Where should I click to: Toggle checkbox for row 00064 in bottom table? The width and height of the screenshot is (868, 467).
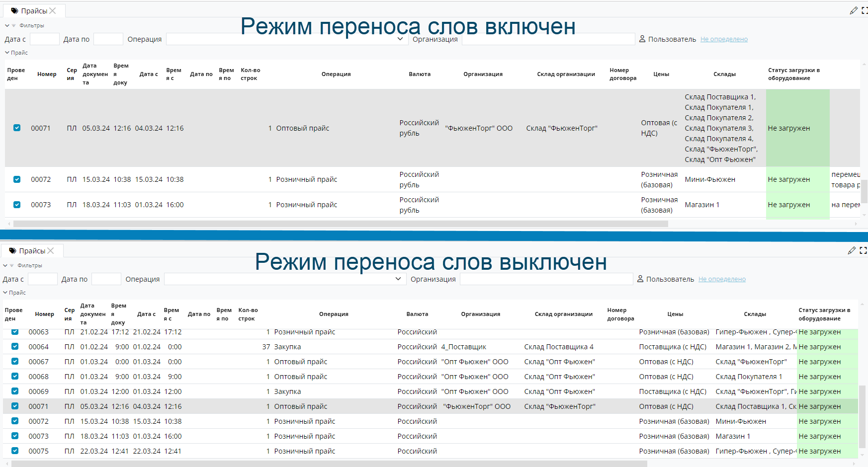(x=15, y=346)
